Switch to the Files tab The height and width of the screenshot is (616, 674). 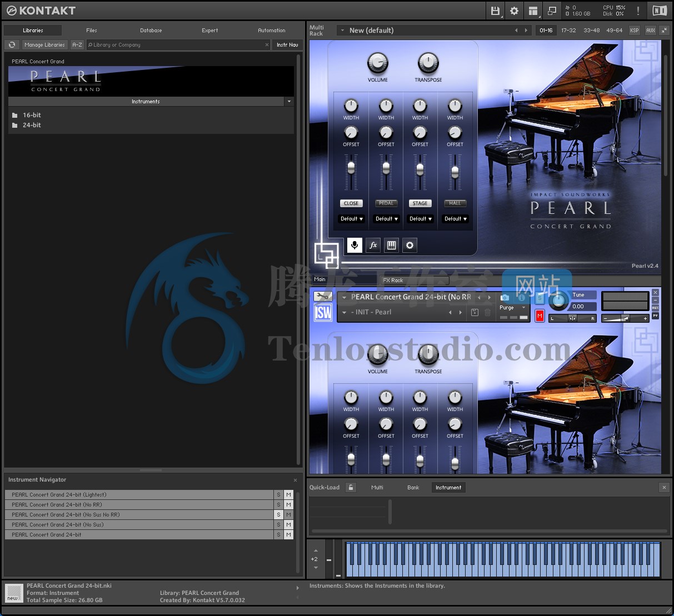[92, 31]
